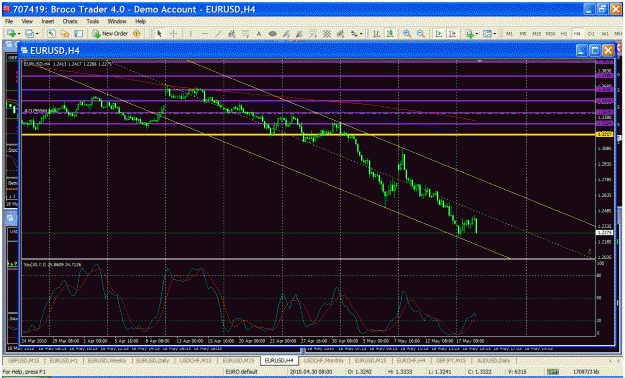625x378 pixels.
Task: Switch to the USDCHF,Monthly chart tab
Action: pyautogui.click(x=323, y=361)
